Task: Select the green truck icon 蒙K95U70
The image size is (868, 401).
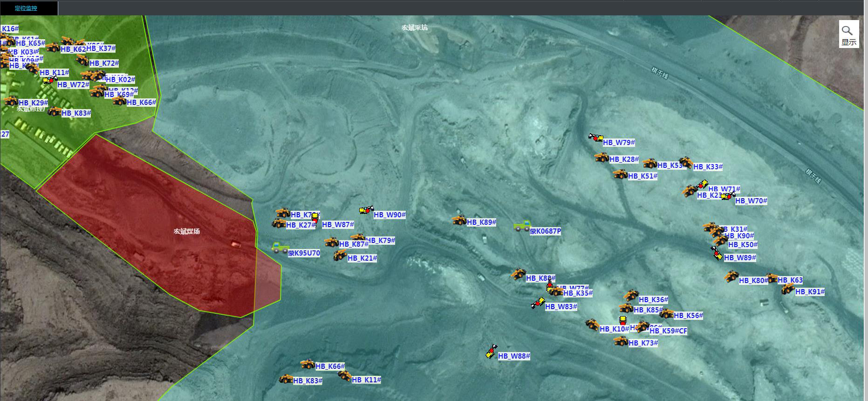Action: tap(280, 248)
